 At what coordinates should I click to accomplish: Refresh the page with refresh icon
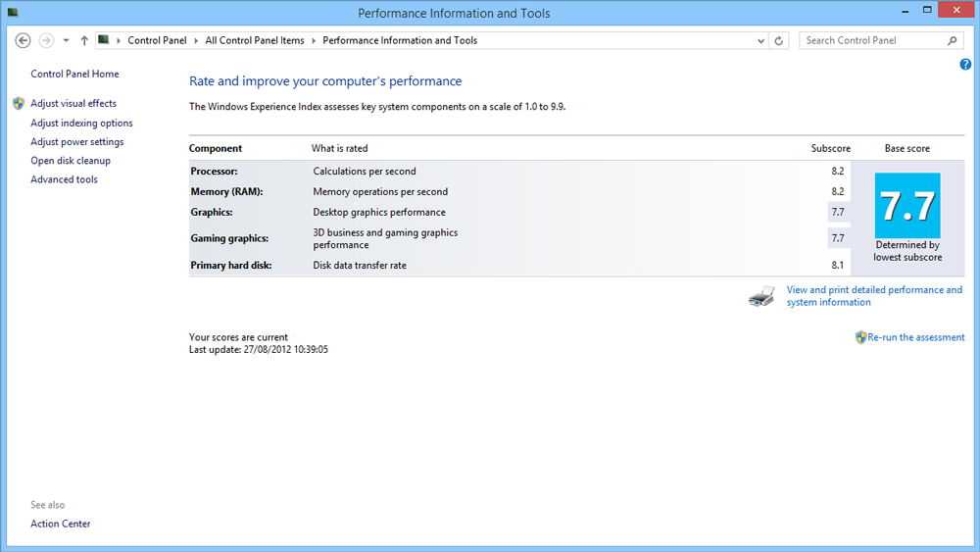tap(779, 40)
